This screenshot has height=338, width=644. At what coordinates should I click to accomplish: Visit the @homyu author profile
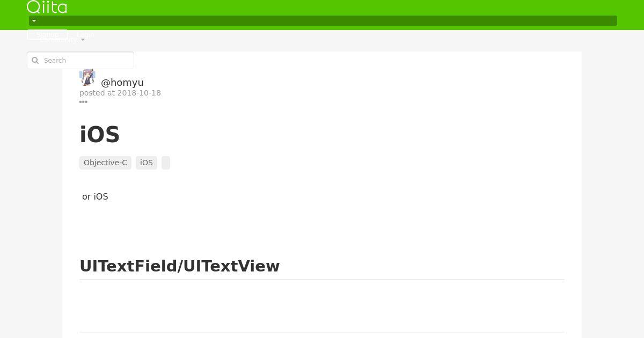(x=122, y=83)
